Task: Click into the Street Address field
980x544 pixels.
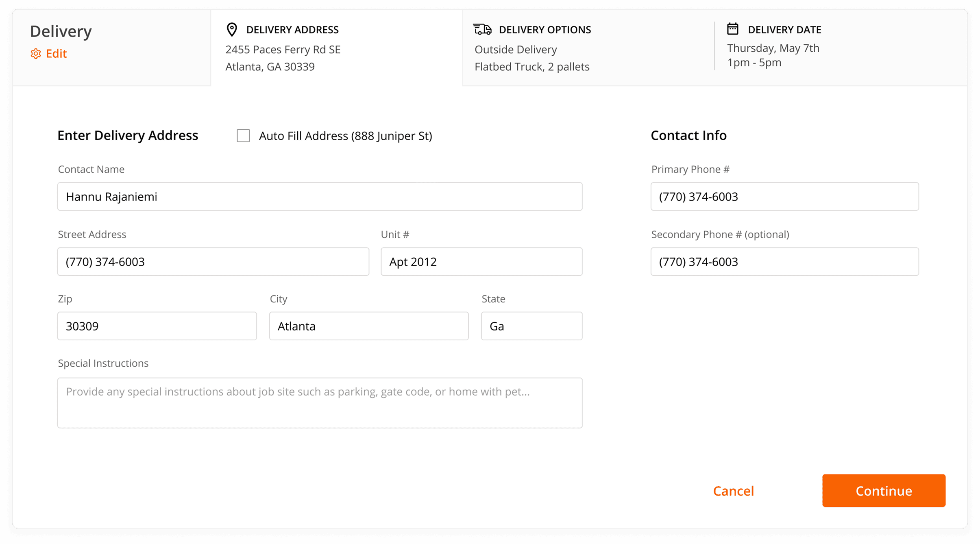Action: tap(213, 262)
